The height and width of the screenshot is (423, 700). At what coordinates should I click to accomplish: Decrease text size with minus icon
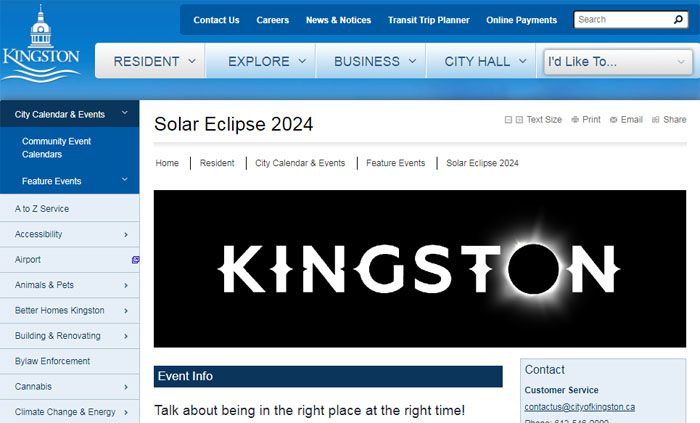tap(508, 120)
